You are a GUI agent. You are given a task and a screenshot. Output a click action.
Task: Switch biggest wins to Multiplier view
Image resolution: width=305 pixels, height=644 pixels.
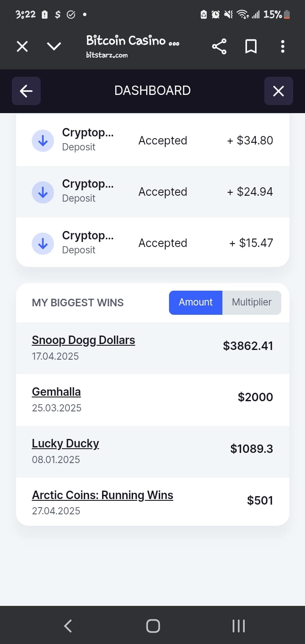[252, 303]
